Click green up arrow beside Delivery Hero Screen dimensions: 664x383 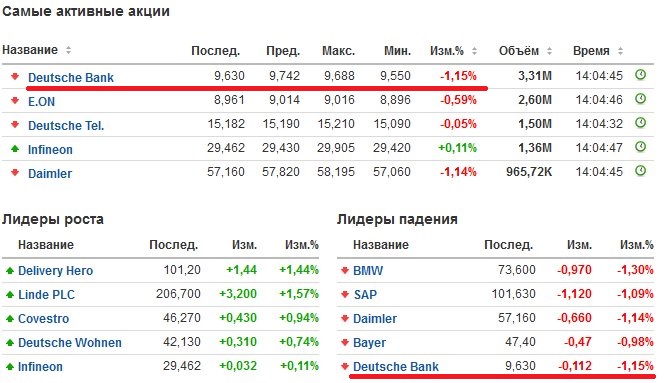tap(10, 270)
